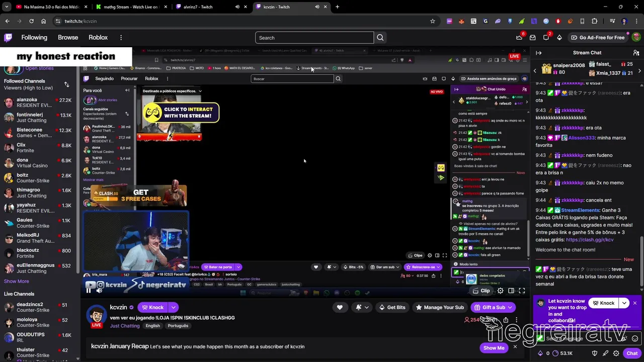Mute the stream player volume
The image size is (644, 362).
point(99,290)
